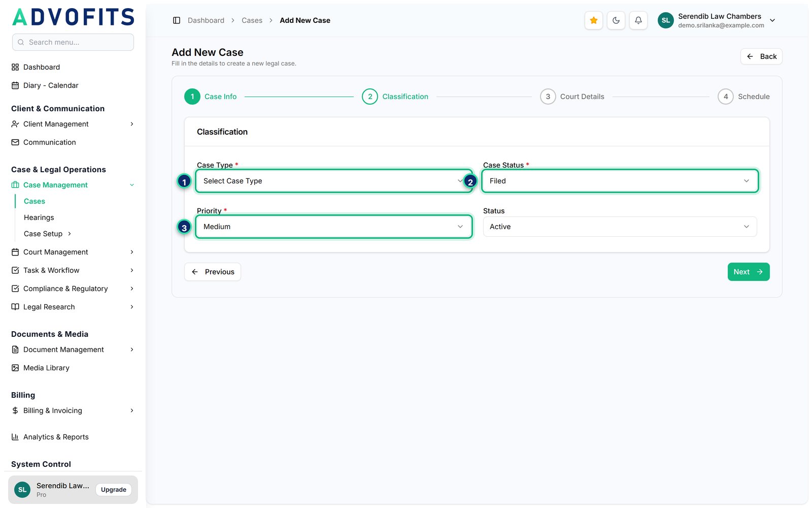Screen dimensions: 812x508
Task: Expand Billing & Invoicing menu
Action: (x=73, y=410)
